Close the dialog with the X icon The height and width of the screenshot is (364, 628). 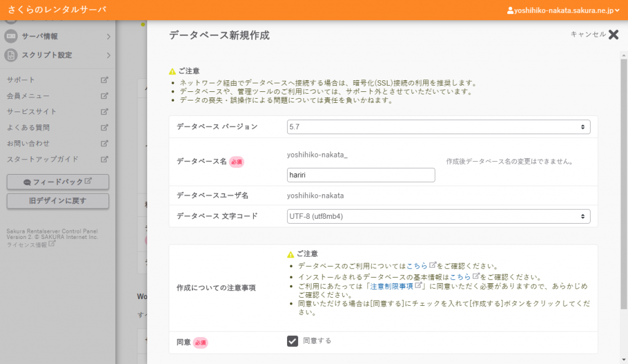click(x=613, y=35)
